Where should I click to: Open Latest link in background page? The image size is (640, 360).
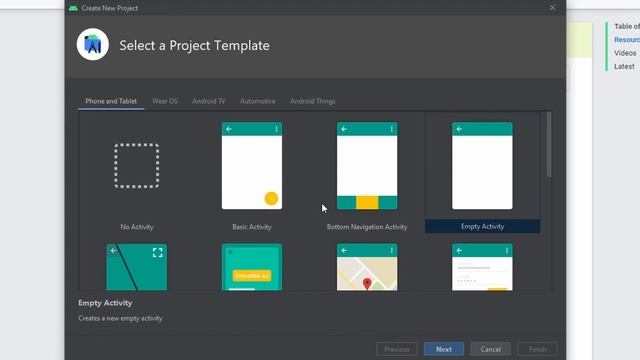click(x=624, y=67)
